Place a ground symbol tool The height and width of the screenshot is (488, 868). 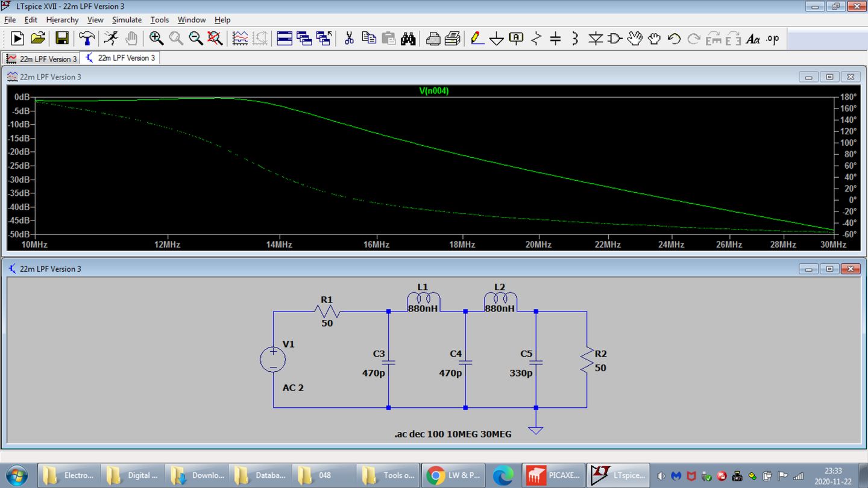click(x=496, y=39)
